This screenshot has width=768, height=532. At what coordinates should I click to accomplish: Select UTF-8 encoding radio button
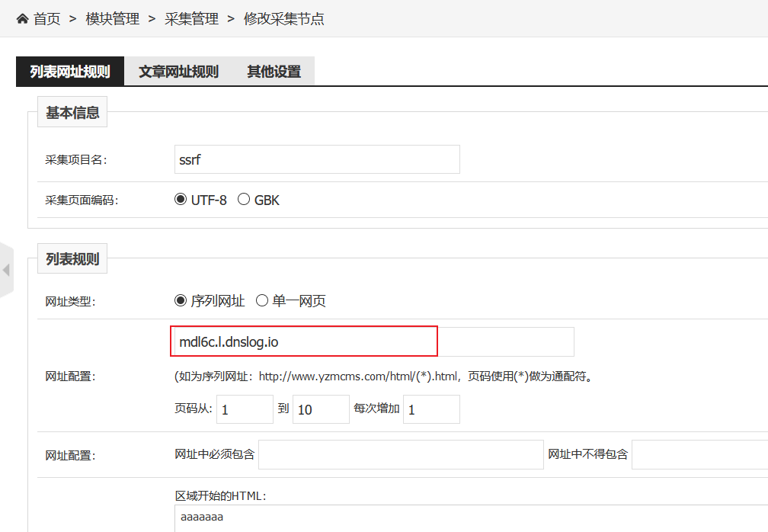181,200
